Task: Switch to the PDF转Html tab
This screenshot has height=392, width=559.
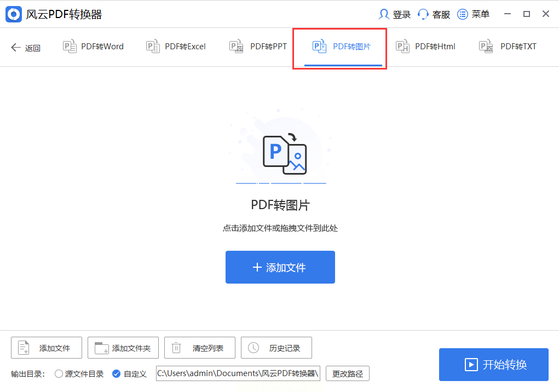Action: point(425,47)
